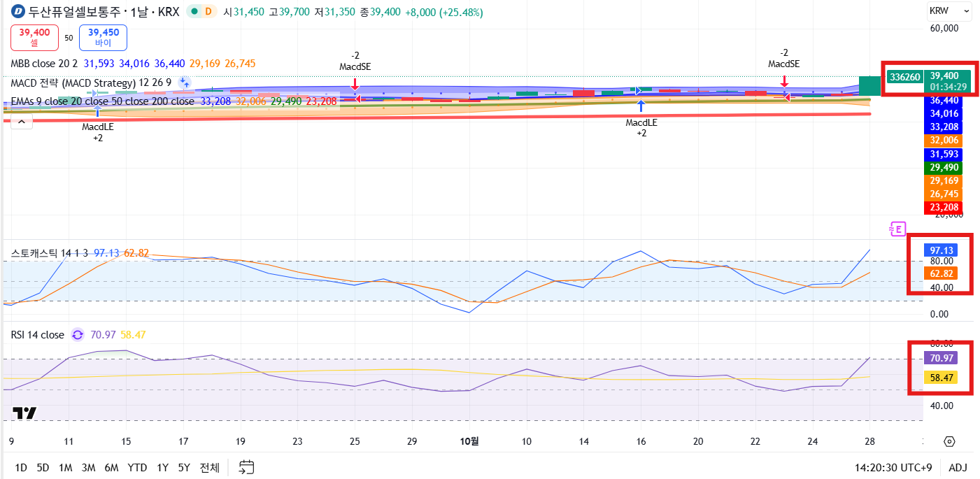Viewport: 980px width, 479px height.
Task: Click the 336260 ticker code label
Action: pos(904,76)
